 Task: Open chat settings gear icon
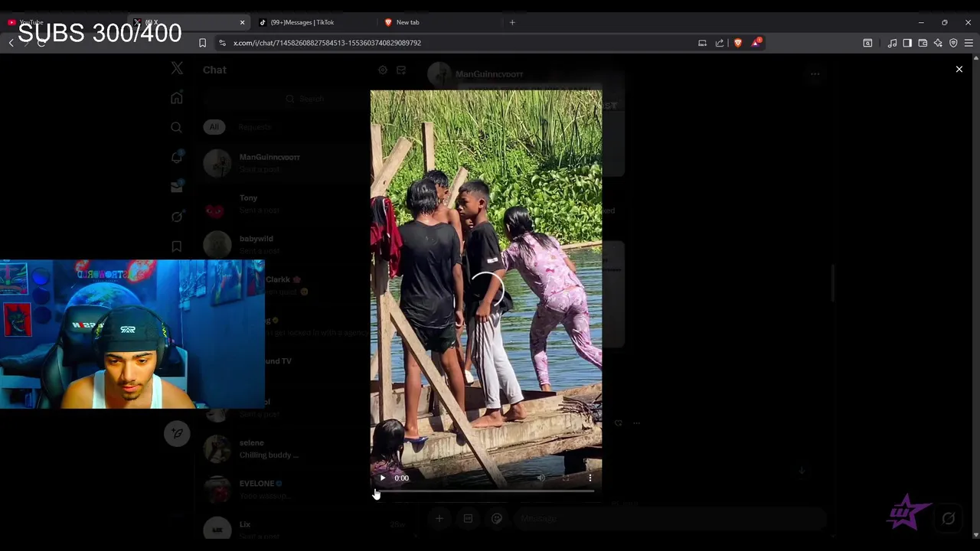383,70
